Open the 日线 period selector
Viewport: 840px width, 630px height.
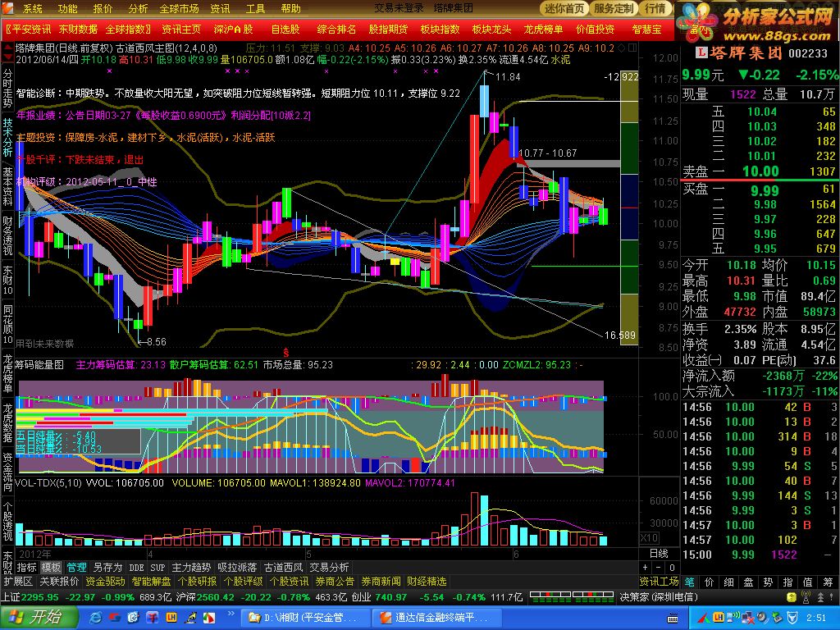(659, 554)
